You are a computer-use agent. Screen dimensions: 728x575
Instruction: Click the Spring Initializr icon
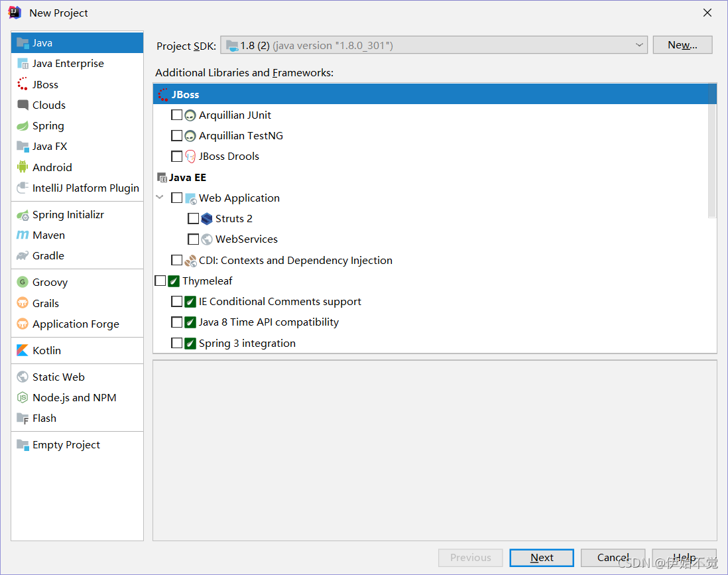point(23,215)
